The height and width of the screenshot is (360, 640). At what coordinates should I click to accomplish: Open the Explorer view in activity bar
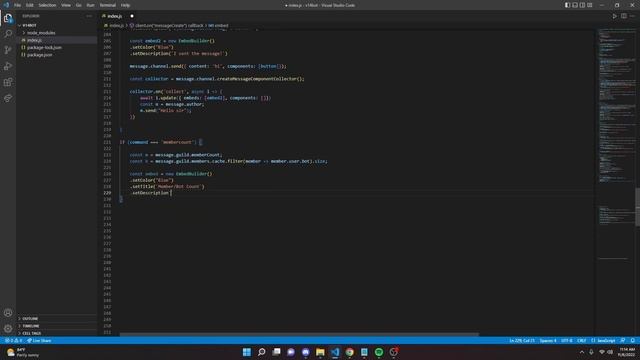click(x=8, y=18)
